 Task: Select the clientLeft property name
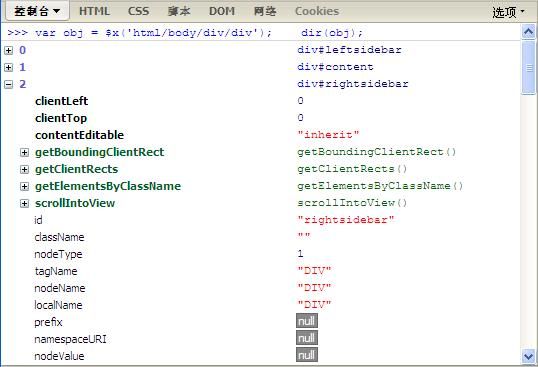point(61,101)
